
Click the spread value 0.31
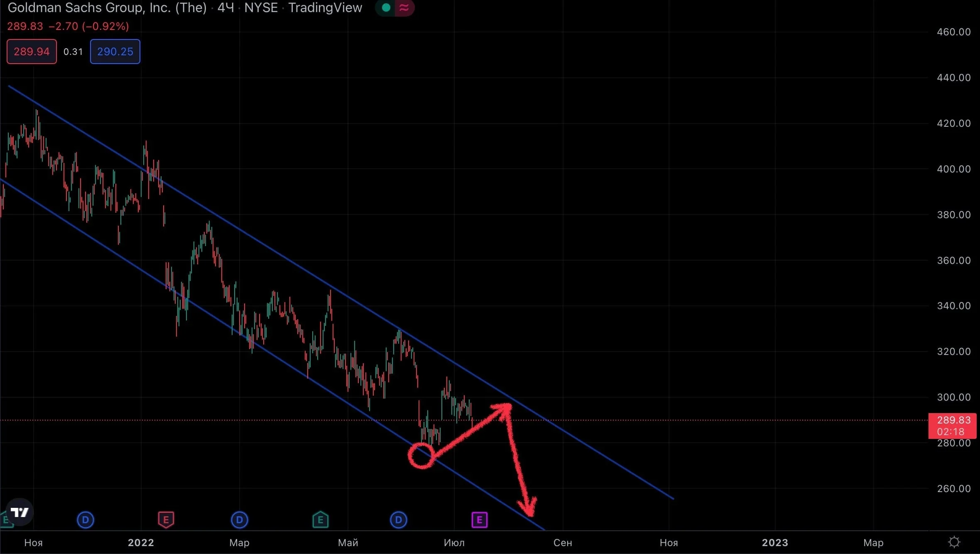(73, 52)
